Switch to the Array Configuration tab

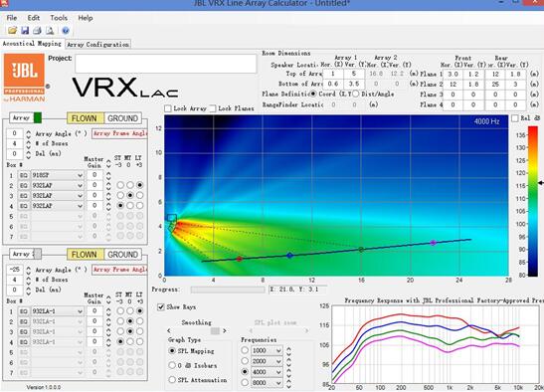pyautogui.click(x=97, y=45)
